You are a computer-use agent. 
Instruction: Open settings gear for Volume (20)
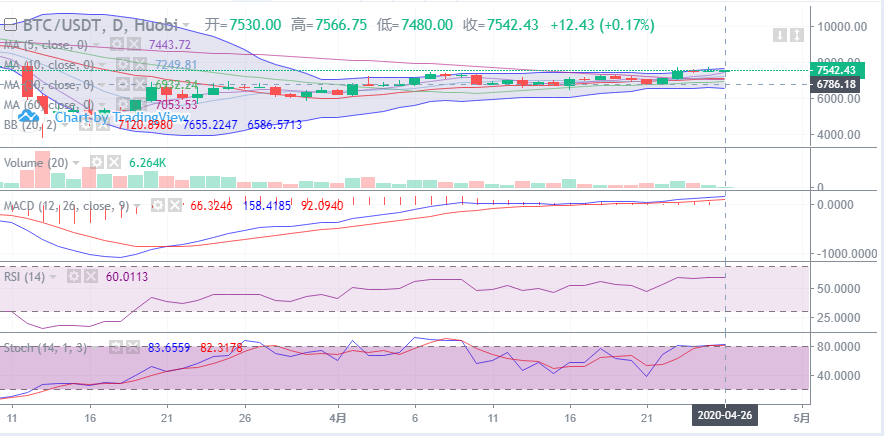click(97, 162)
